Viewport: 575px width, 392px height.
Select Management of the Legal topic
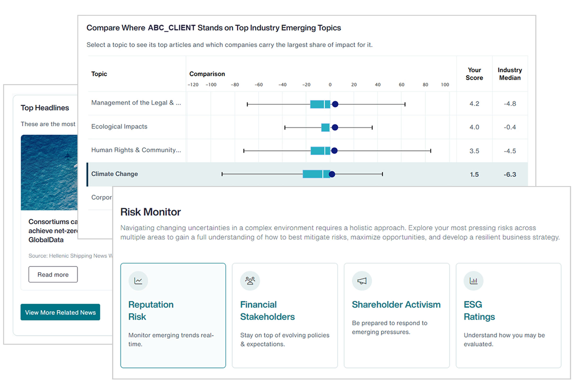tap(136, 103)
